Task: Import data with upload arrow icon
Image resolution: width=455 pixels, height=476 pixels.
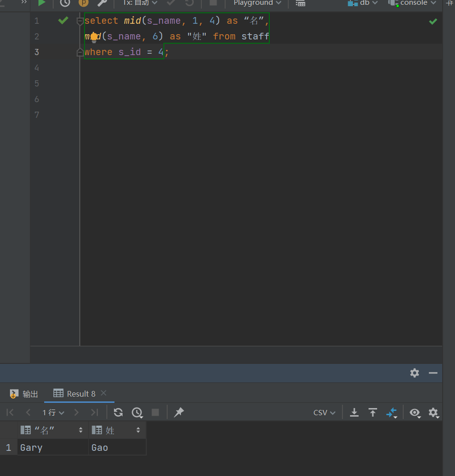Action: [373, 412]
